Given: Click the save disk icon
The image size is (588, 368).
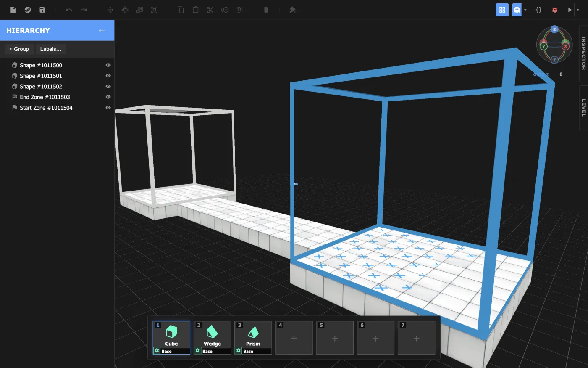Looking at the screenshot, I should (x=42, y=10).
